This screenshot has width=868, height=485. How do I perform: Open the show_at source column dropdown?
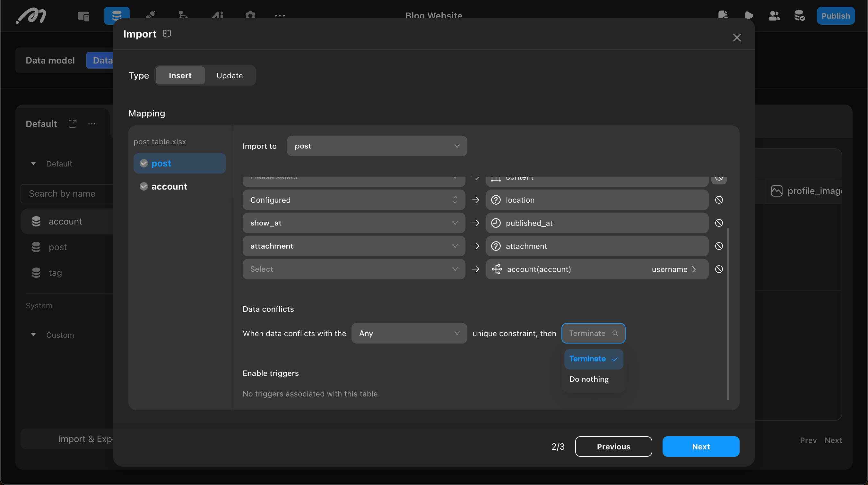click(x=354, y=223)
